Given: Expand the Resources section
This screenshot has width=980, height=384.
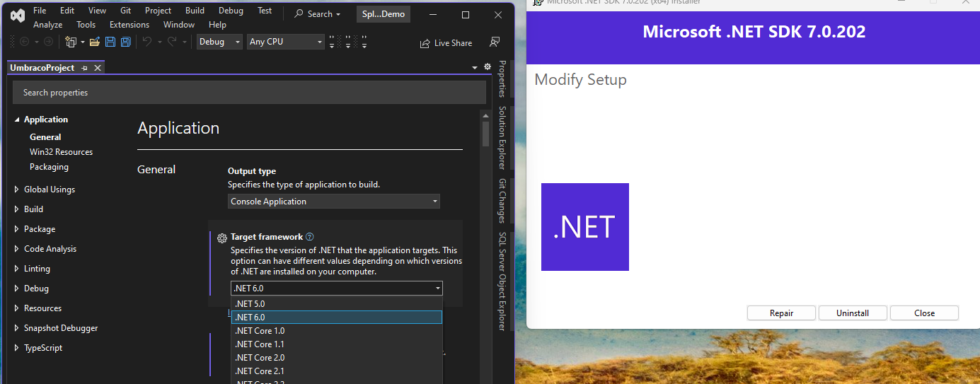Looking at the screenshot, I should (x=17, y=308).
